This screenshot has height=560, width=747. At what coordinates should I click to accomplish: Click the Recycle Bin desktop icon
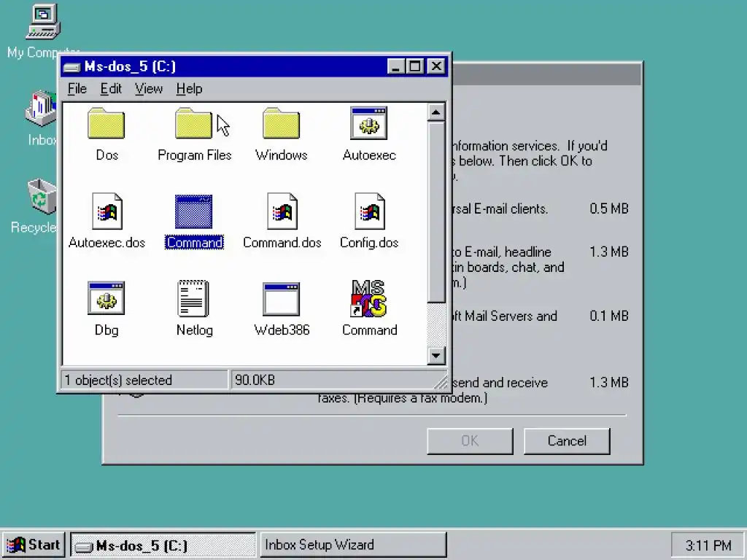point(42,196)
